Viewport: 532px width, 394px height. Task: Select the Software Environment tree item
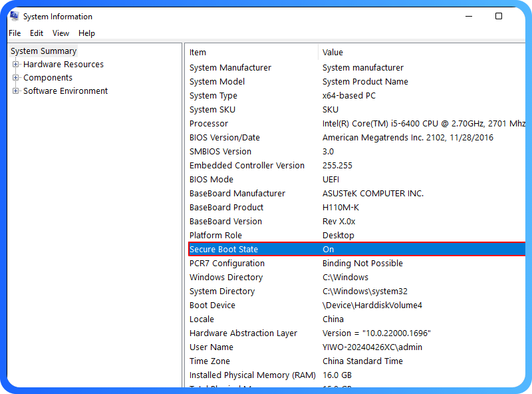point(65,91)
